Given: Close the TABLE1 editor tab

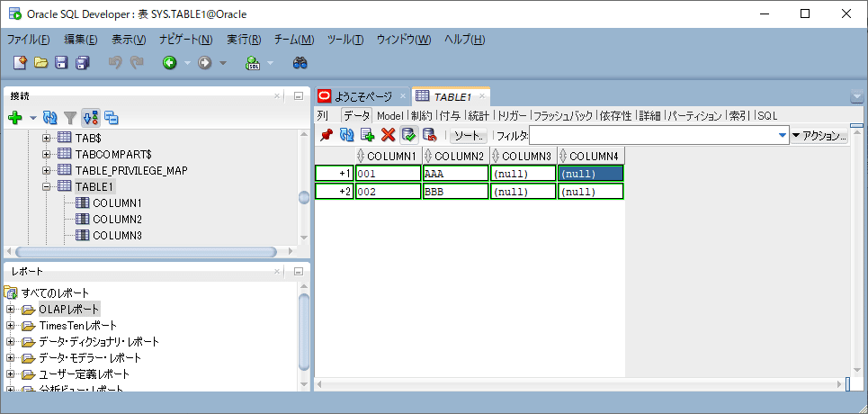Looking at the screenshot, I should click(481, 96).
